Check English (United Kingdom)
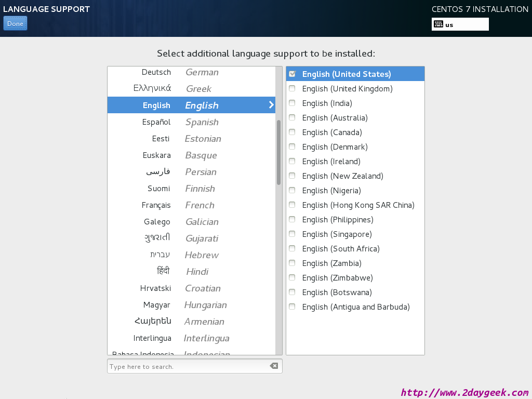Viewport: 532px width, 399px height. point(292,88)
